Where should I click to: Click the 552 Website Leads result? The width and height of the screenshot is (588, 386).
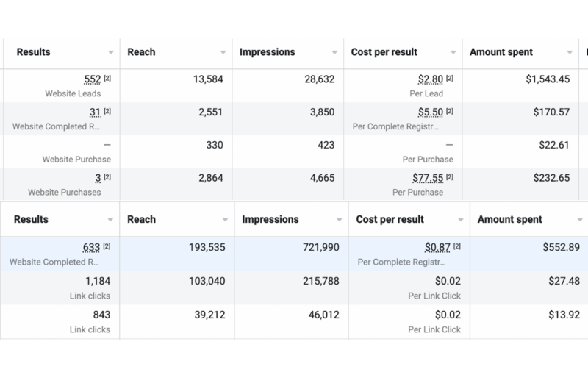(x=93, y=79)
